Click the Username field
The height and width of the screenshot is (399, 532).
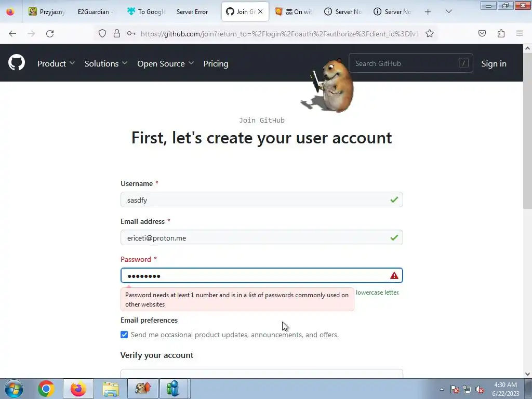(x=262, y=199)
